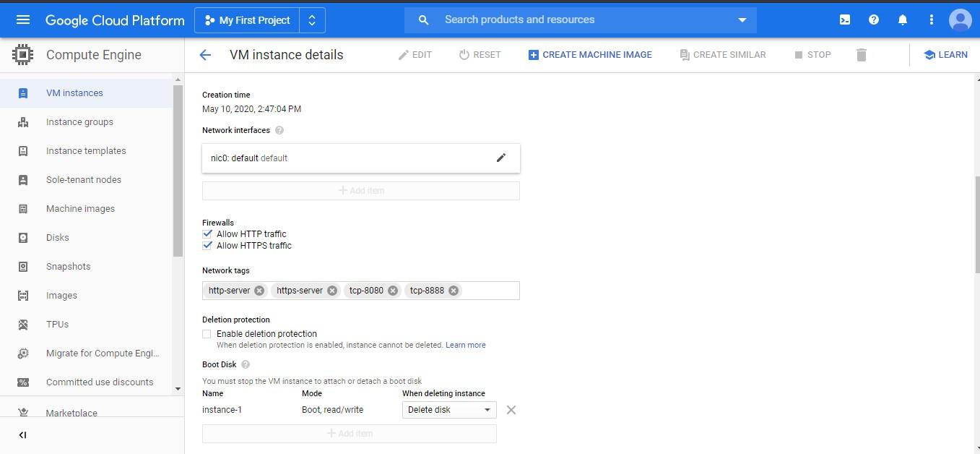The width and height of the screenshot is (980, 454).
Task: Focus the Search products and resources field
Action: (x=581, y=20)
